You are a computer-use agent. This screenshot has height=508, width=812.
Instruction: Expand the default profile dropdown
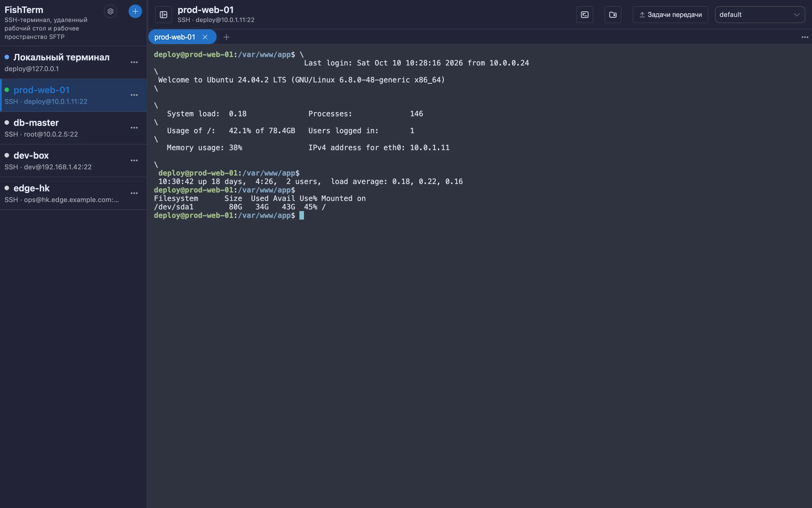click(760, 15)
